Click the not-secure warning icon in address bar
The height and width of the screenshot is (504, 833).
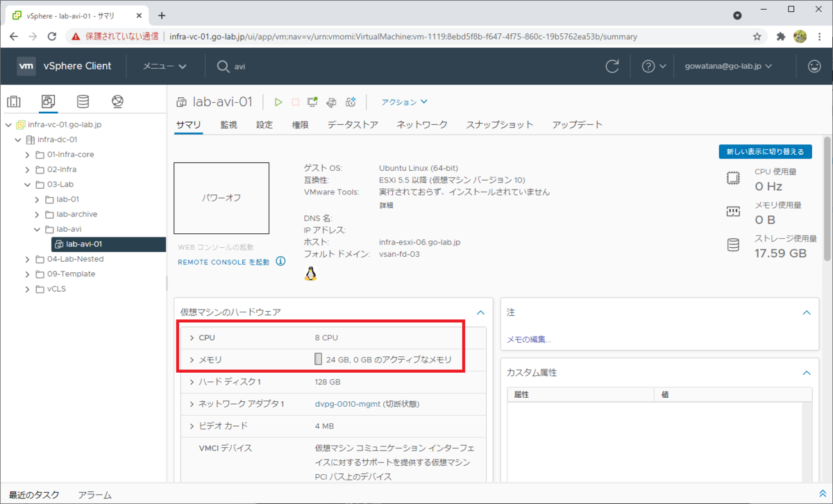pos(76,36)
